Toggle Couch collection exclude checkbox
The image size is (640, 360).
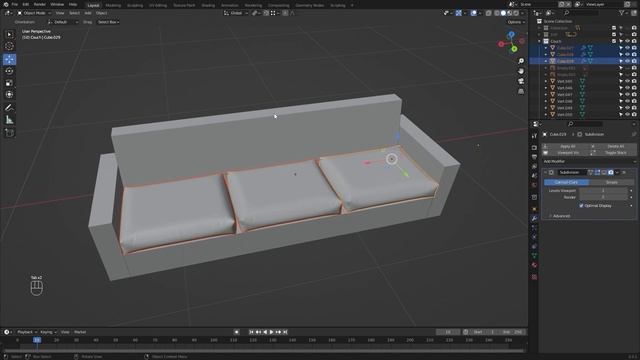[x=614, y=41]
